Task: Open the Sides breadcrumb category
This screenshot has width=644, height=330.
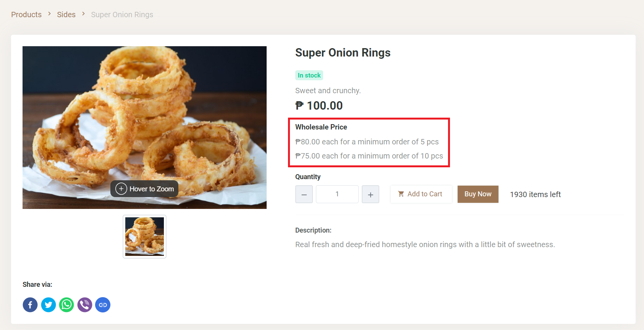Action: (x=66, y=15)
